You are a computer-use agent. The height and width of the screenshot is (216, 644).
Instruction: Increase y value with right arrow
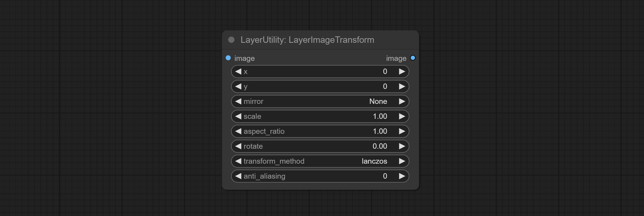(402, 86)
